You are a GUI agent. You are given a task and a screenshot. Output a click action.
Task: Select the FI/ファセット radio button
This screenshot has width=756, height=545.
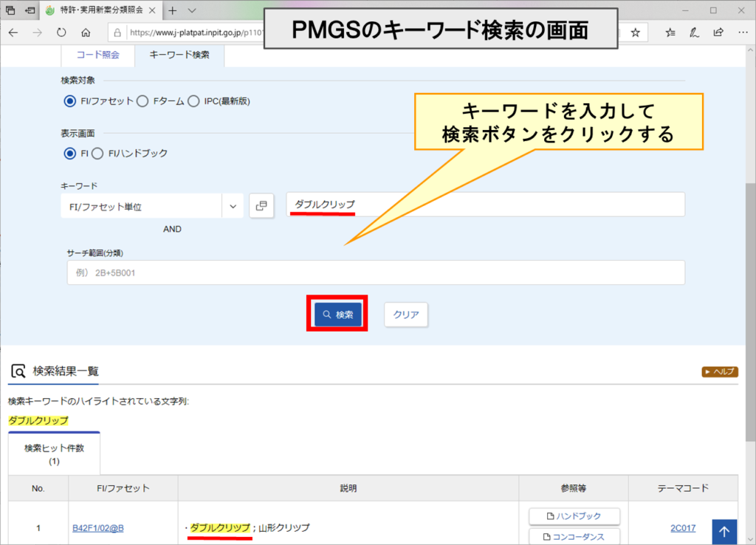click(70, 101)
